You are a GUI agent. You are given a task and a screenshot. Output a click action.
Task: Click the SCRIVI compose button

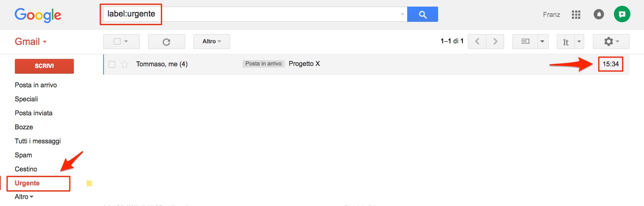44,66
